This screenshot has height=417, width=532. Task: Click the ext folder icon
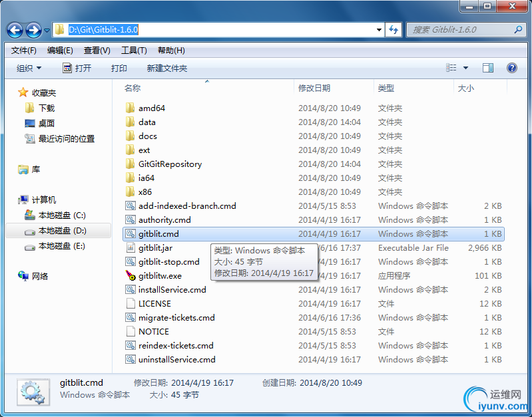tap(130, 150)
